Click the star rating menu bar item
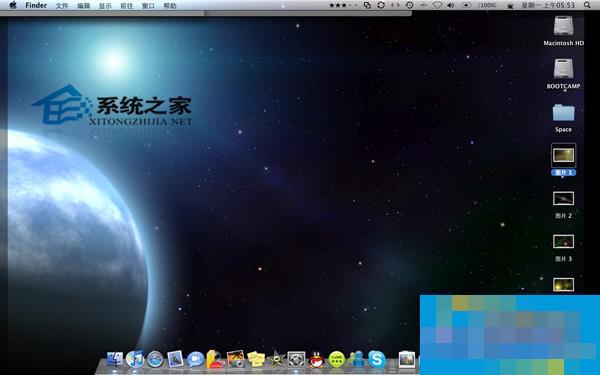600x375 pixels. tap(342, 5)
